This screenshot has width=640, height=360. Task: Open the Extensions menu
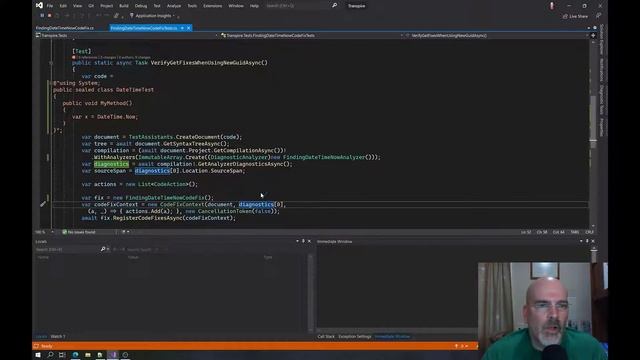tap(212, 6)
